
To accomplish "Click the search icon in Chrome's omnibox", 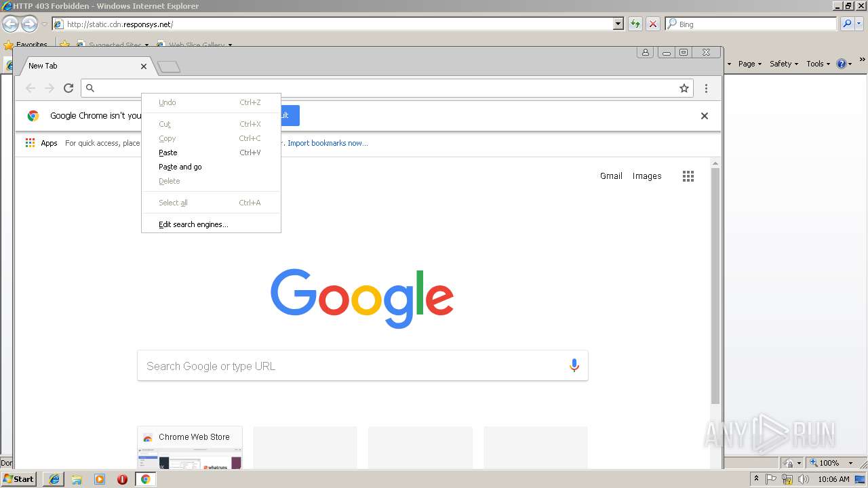I will click(90, 88).
